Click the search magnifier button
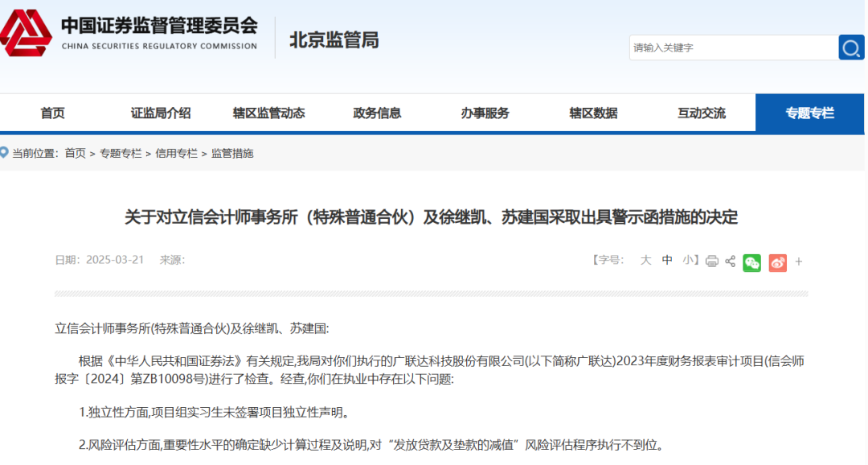Screen dimensions: 868x465 [x=851, y=47]
